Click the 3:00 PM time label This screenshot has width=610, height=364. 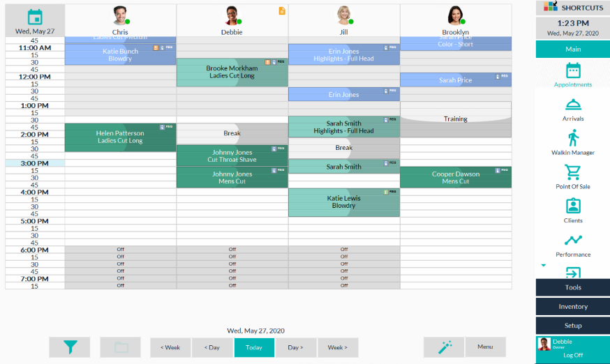(35, 163)
